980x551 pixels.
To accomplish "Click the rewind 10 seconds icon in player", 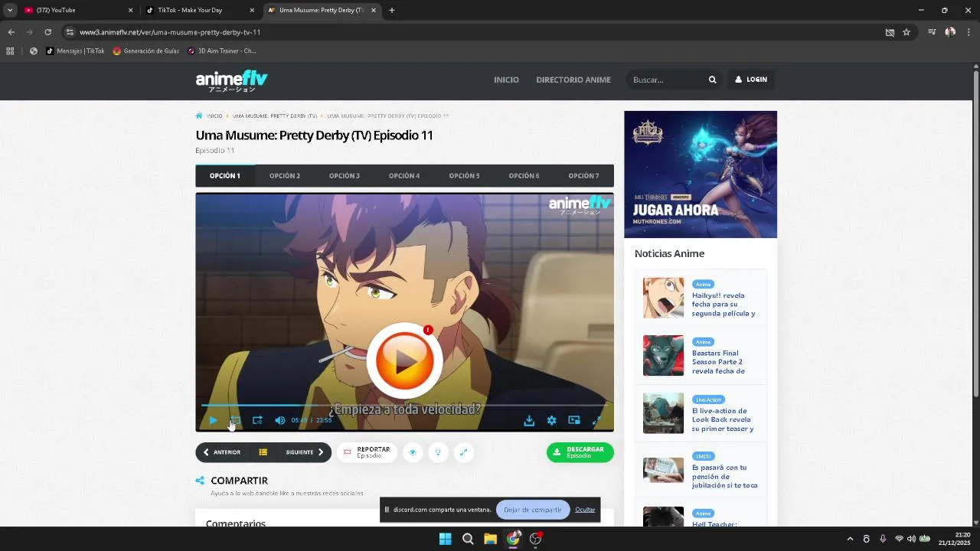I will (235, 420).
